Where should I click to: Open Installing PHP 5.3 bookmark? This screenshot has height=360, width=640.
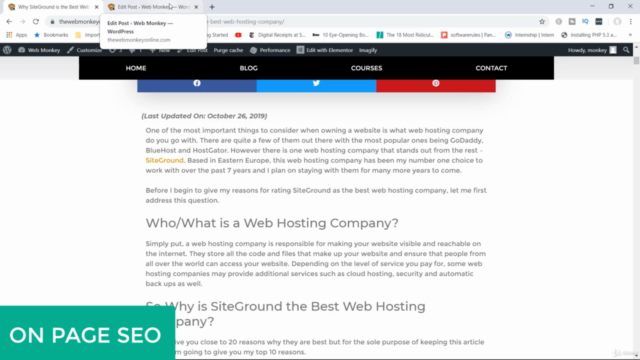click(589, 35)
